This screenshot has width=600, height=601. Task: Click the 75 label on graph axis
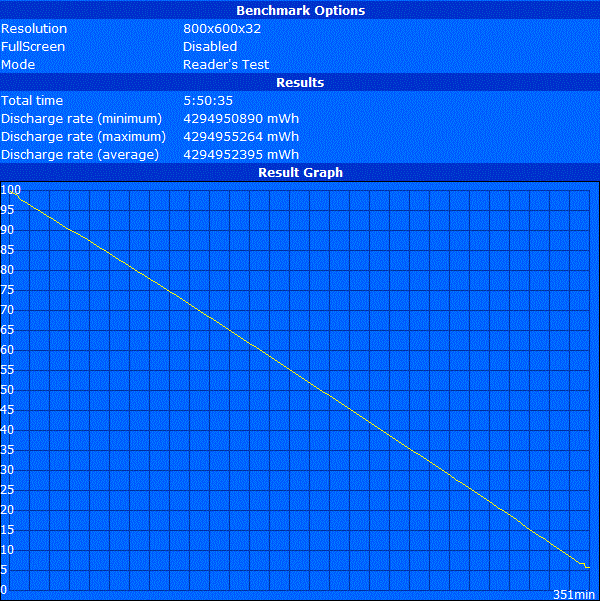[7, 290]
